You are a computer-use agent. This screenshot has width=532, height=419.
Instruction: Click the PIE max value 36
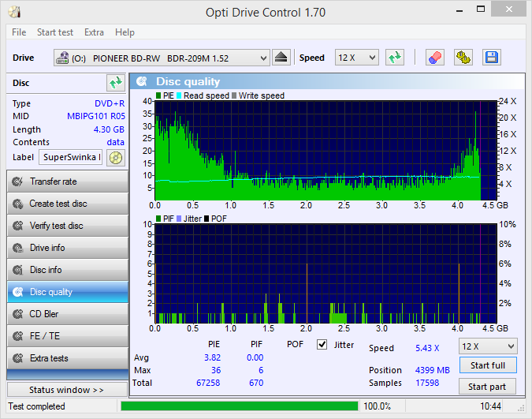click(x=216, y=370)
